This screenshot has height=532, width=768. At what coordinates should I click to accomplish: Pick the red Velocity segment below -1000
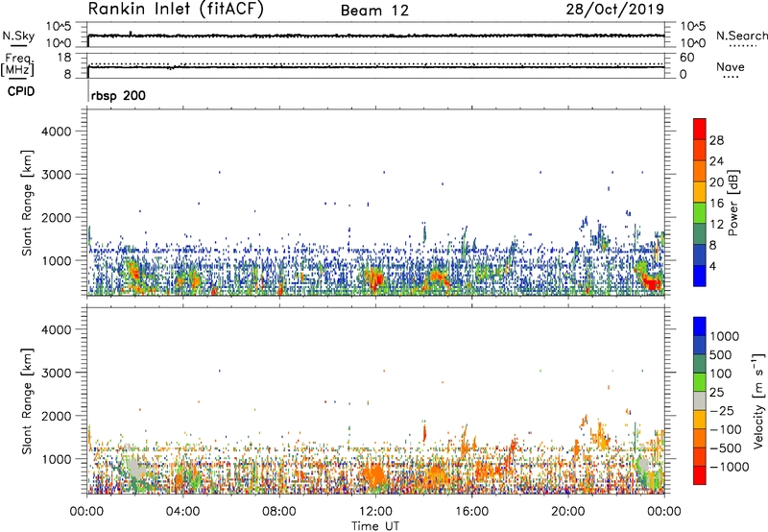tap(700, 475)
